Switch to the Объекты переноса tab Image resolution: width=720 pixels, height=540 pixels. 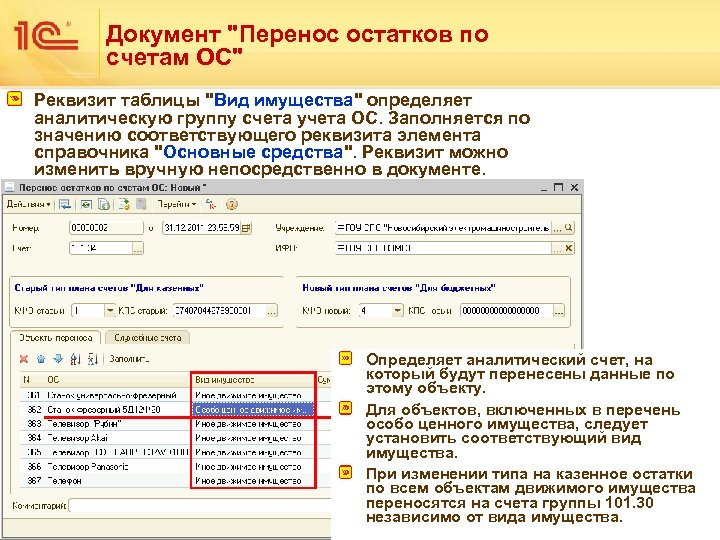click(56, 338)
